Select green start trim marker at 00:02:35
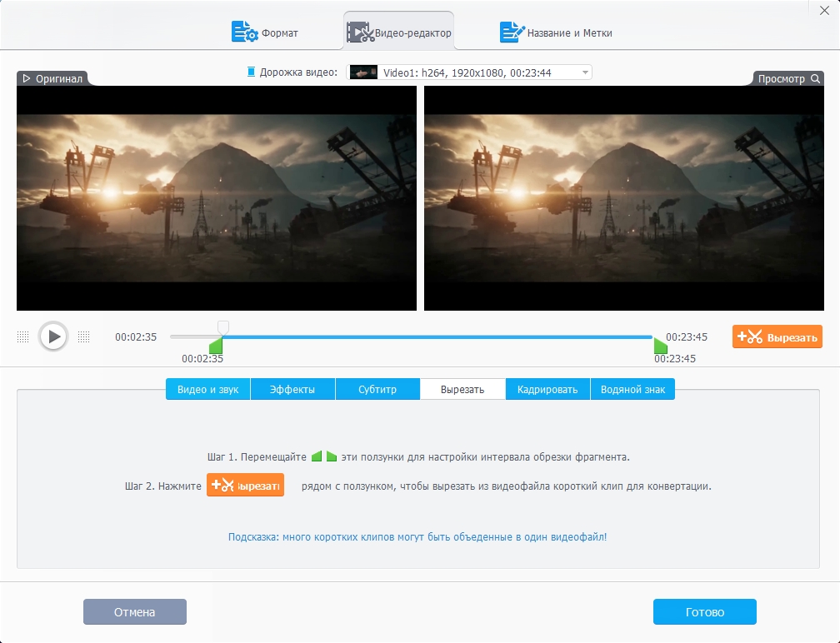The width and height of the screenshot is (840, 643). pyautogui.click(x=216, y=346)
